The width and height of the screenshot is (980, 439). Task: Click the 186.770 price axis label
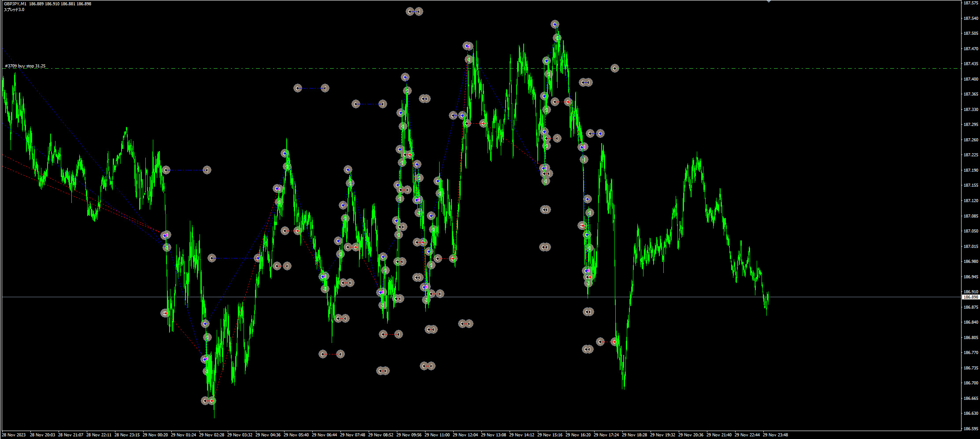tap(970, 353)
